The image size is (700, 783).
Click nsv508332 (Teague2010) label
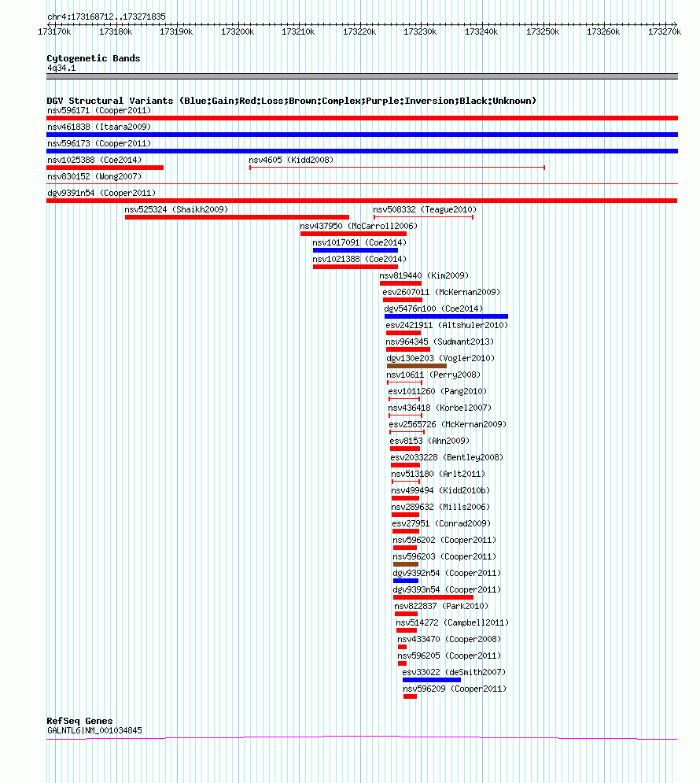(425, 209)
